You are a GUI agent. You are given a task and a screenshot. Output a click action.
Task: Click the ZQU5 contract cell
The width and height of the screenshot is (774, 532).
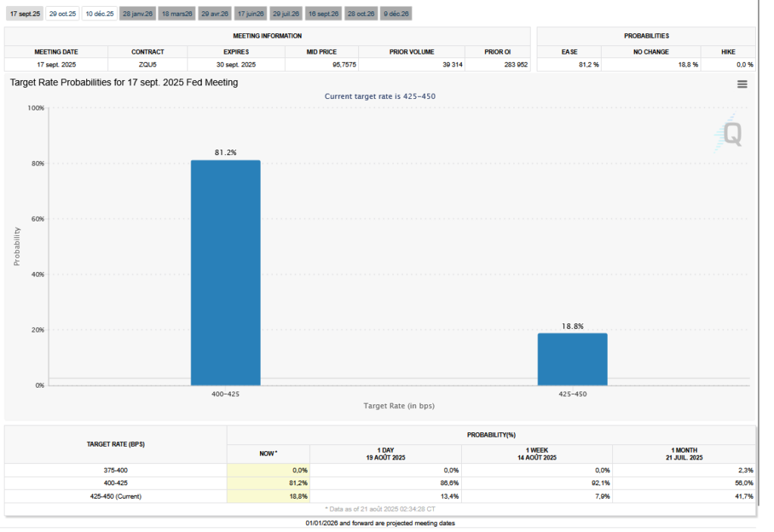click(x=147, y=65)
